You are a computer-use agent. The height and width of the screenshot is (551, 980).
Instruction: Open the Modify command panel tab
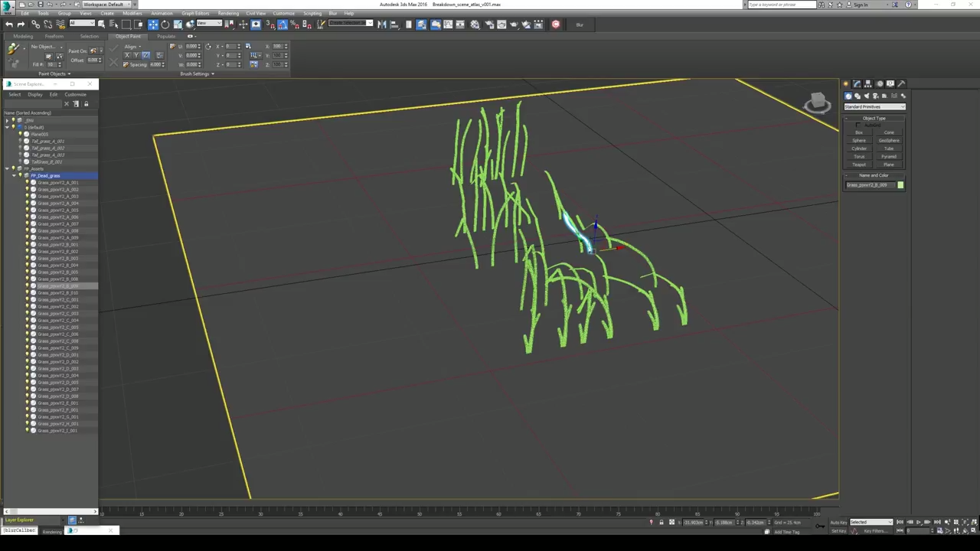[857, 83]
